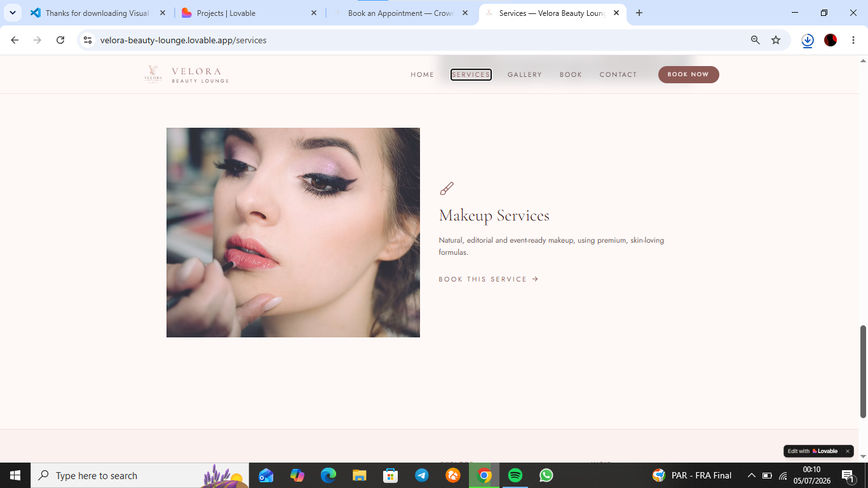Viewport: 868px width, 488px height.
Task: Open File Explorer from the taskbar
Action: pos(360,475)
